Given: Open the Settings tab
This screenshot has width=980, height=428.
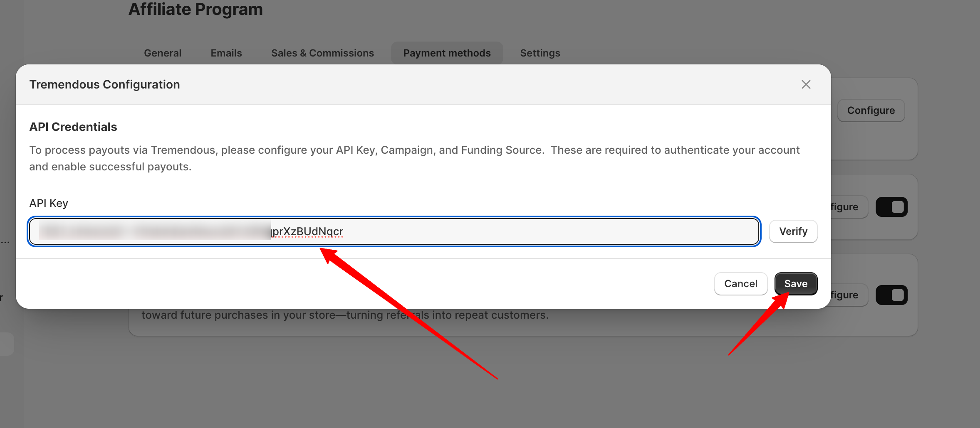Looking at the screenshot, I should [540, 53].
